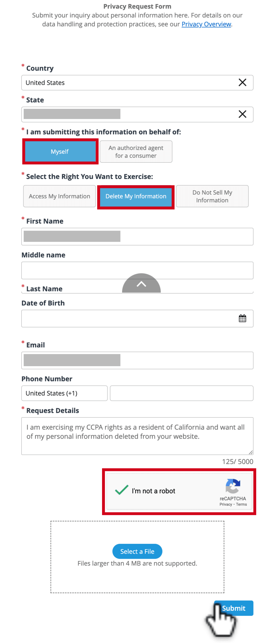Clear the Country field with X icon
275x644 pixels.
tap(242, 82)
